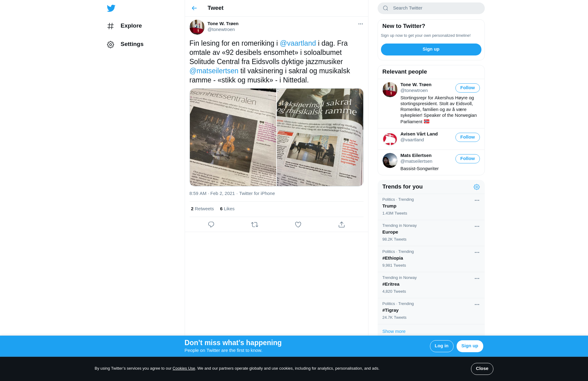Open Trends settings gear icon
Image resolution: width=588 pixels, height=381 pixels.
click(x=477, y=187)
